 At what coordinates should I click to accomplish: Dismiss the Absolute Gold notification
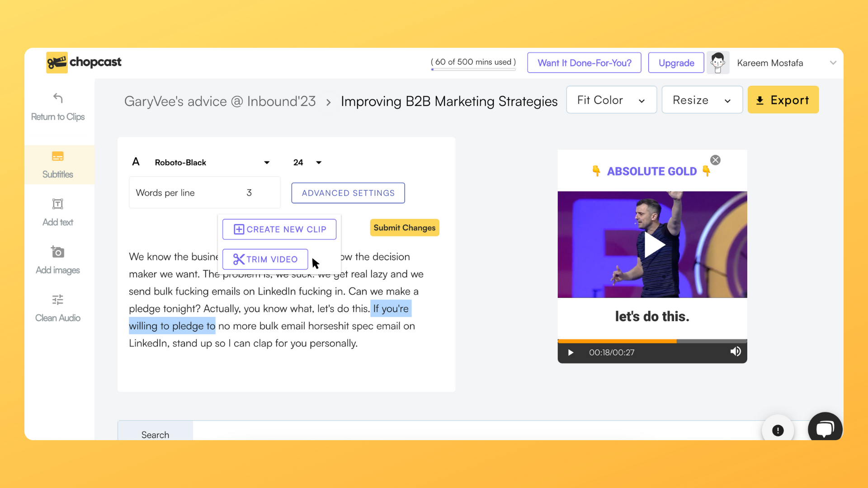point(715,160)
